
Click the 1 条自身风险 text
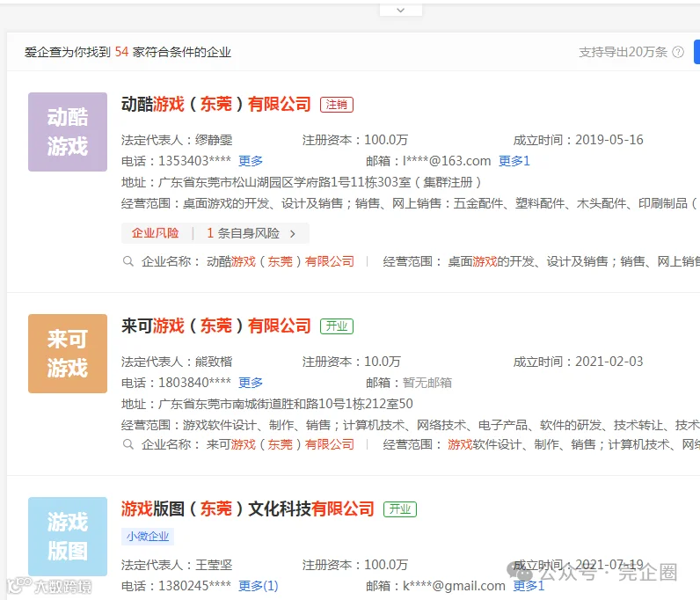click(x=243, y=233)
